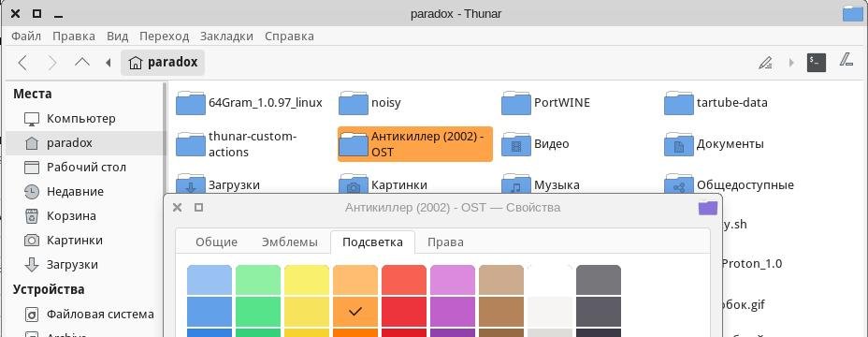
Task: Pick the light red swatch in top row
Action: 404,280
